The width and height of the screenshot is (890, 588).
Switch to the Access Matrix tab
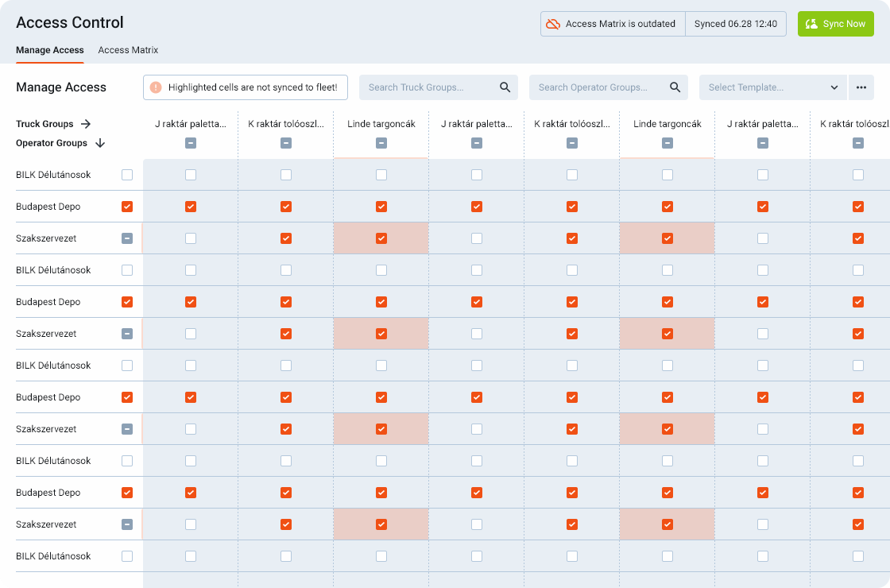point(128,50)
